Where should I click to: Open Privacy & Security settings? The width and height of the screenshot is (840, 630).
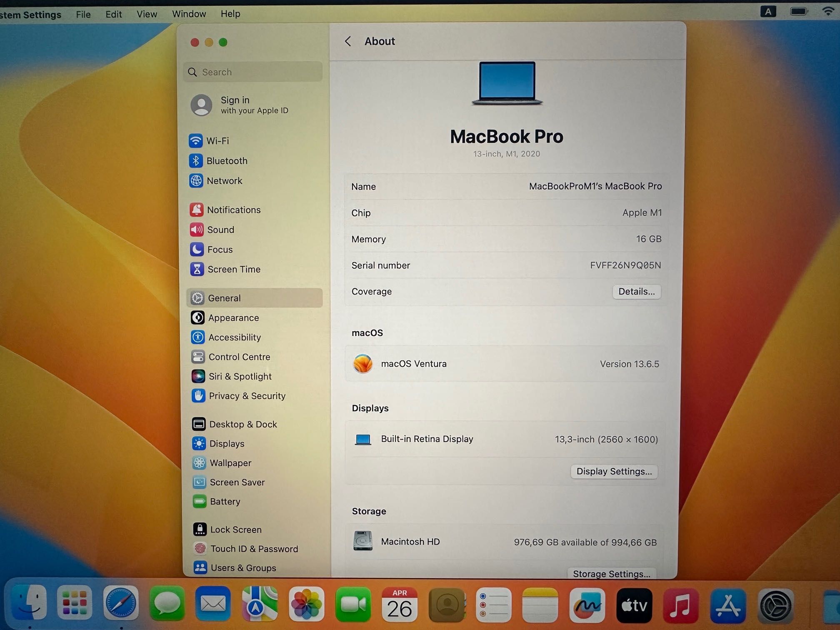(247, 396)
